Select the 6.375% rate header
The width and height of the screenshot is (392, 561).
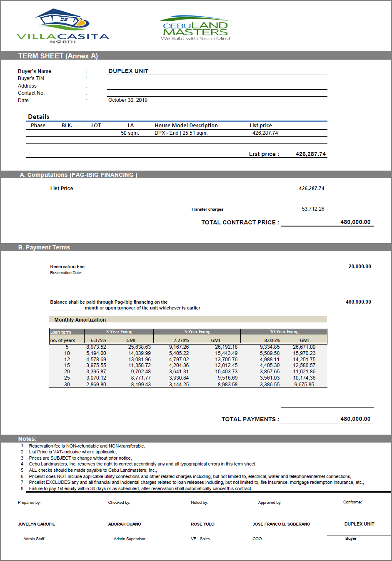point(98,340)
